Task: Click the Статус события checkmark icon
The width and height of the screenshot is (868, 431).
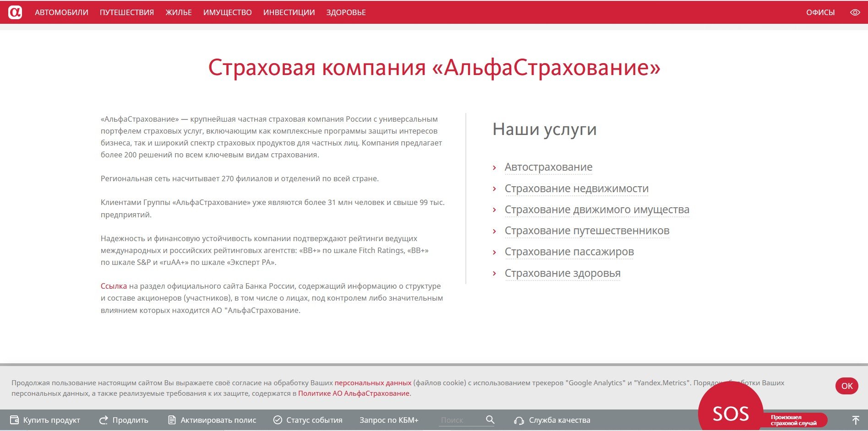Action: tap(278, 420)
